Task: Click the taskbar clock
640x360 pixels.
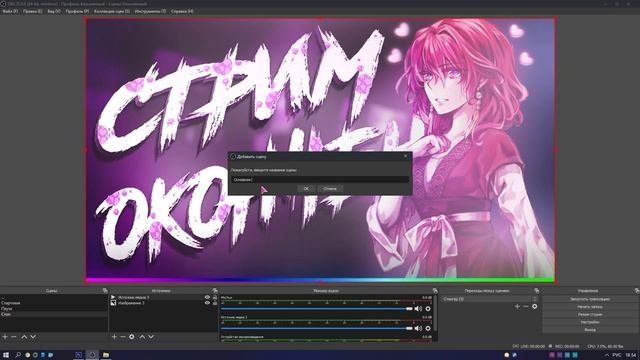Action: [x=631, y=356]
